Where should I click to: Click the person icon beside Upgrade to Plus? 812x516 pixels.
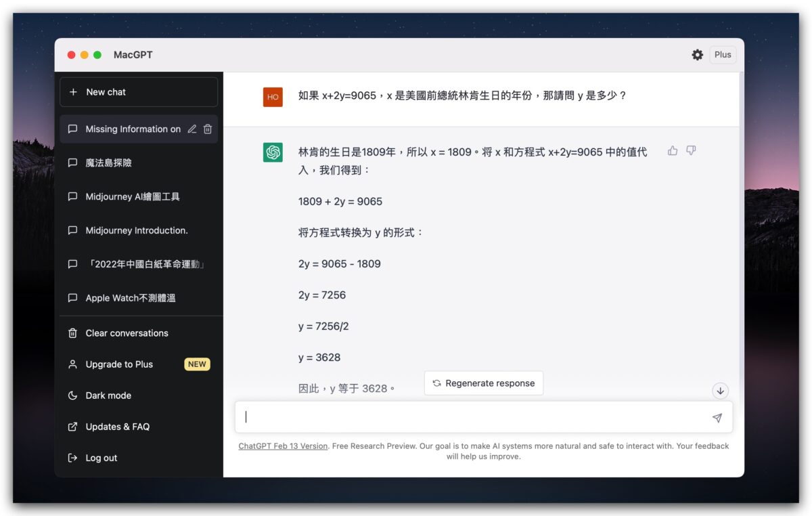click(72, 364)
